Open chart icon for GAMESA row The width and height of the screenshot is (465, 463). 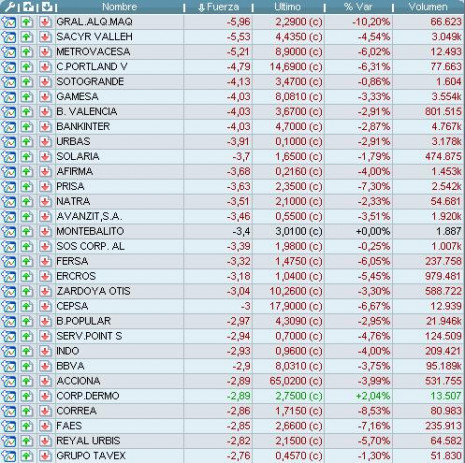click(x=9, y=97)
